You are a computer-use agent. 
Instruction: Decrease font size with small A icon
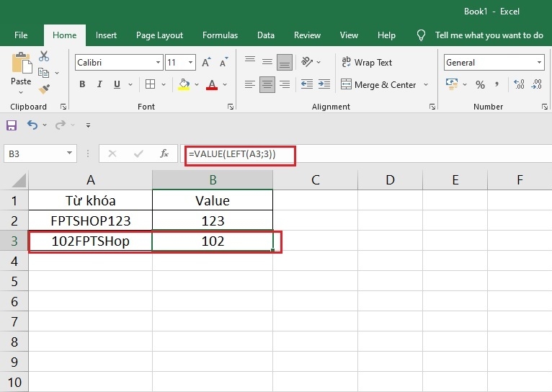pyautogui.click(x=223, y=62)
